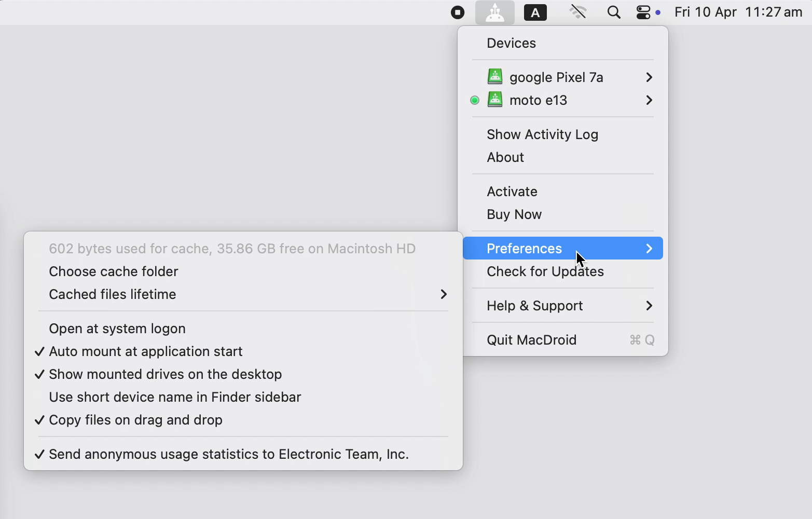Click the moto e13 device icon
This screenshot has width=812, height=519.
(495, 100)
